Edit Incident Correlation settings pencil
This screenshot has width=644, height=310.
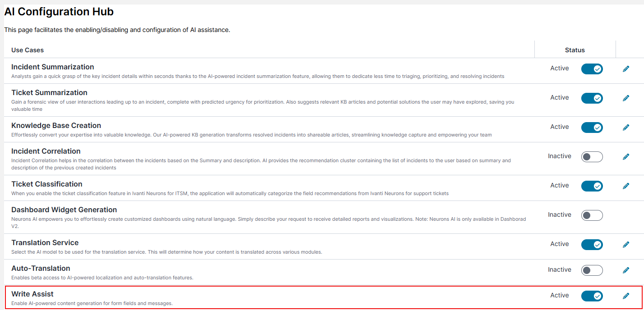(625, 157)
